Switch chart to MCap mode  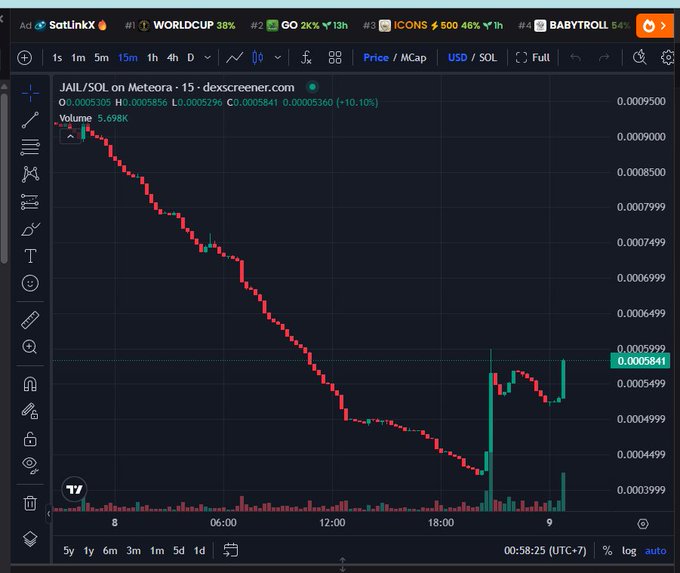413,58
